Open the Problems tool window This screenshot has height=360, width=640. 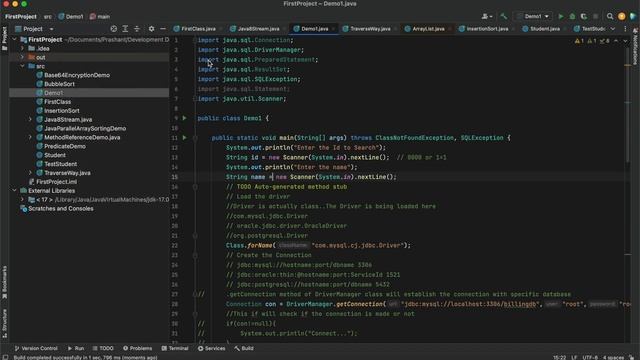138,349
